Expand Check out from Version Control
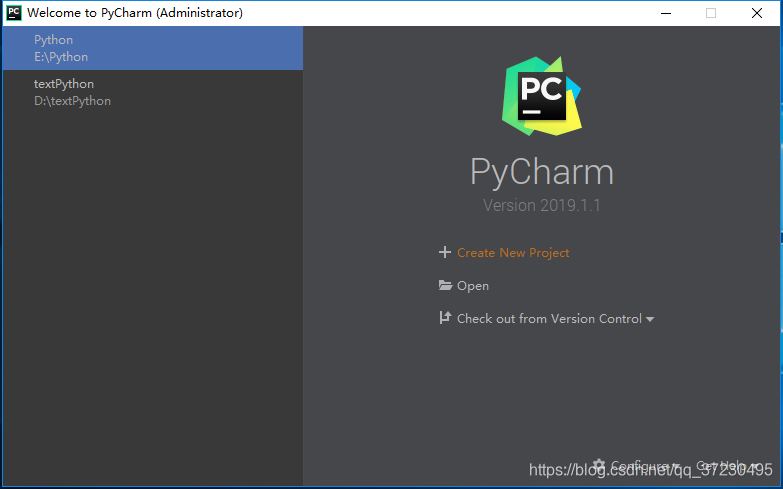783x489 pixels. click(x=549, y=319)
